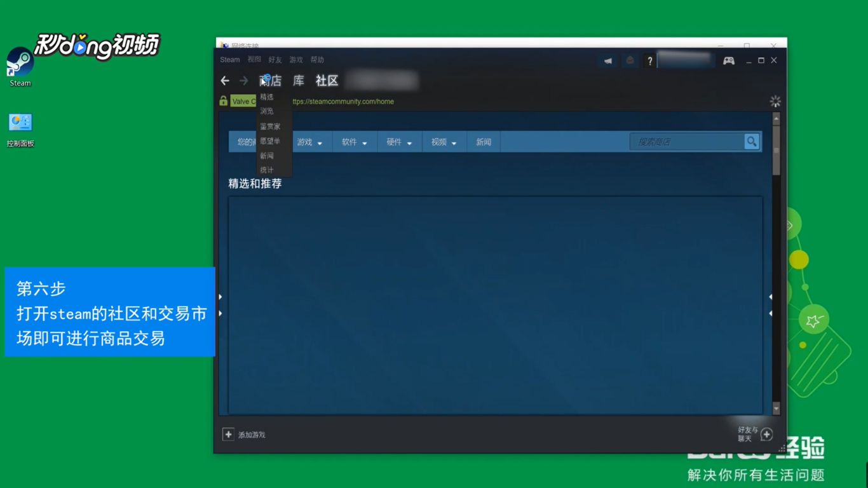The height and width of the screenshot is (488, 868).
Task: Click the featured carousel banner area
Action: tap(496, 305)
